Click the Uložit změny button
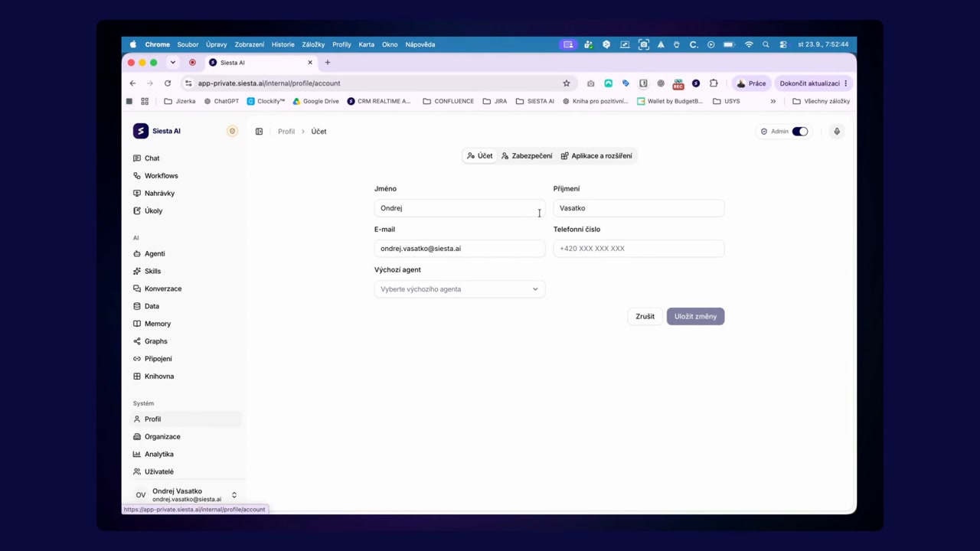The height and width of the screenshot is (551, 980). point(695,317)
